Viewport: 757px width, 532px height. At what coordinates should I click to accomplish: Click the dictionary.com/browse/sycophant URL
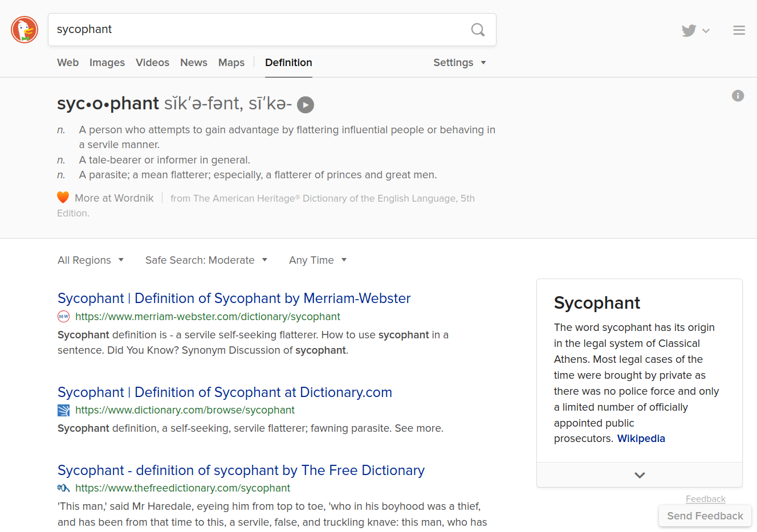(185, 410)
